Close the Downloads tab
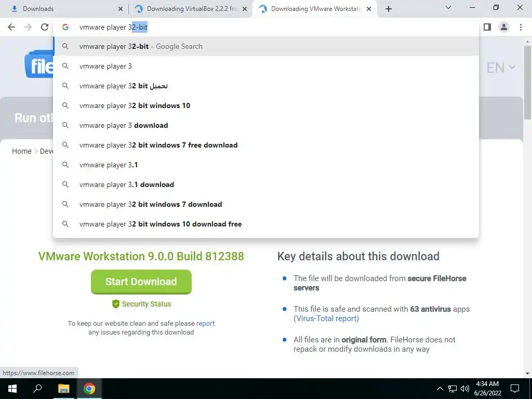The width and height of the screenshot is (532, 399). coord(121,9)
